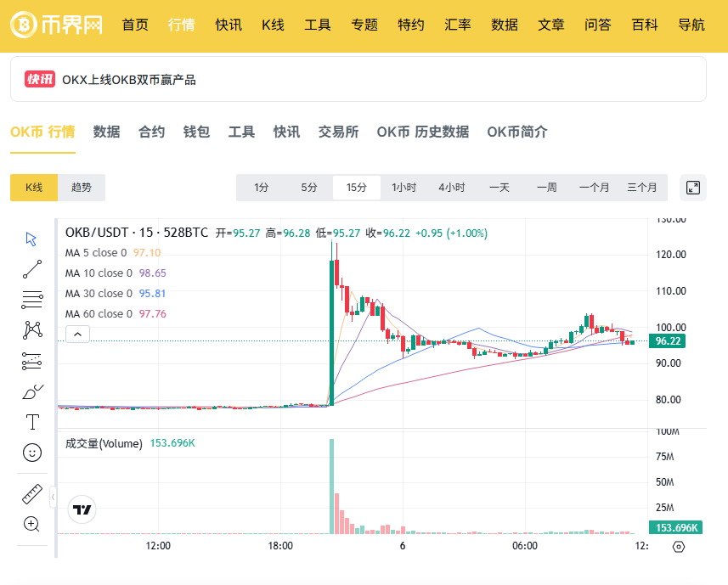Image resolution: width=728 pixels, height=585 pixels.
Task: Select the 1分 timeframe
Action: 262,188
